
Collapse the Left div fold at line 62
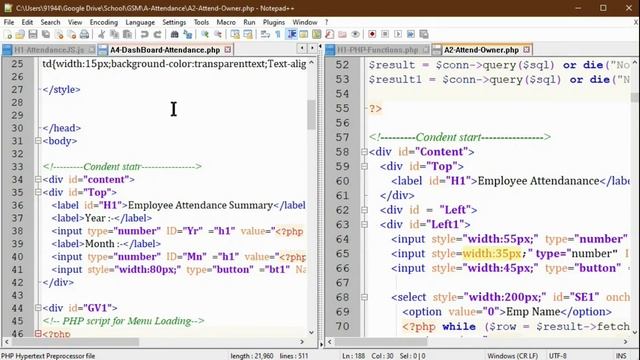[x=364, y=210]
